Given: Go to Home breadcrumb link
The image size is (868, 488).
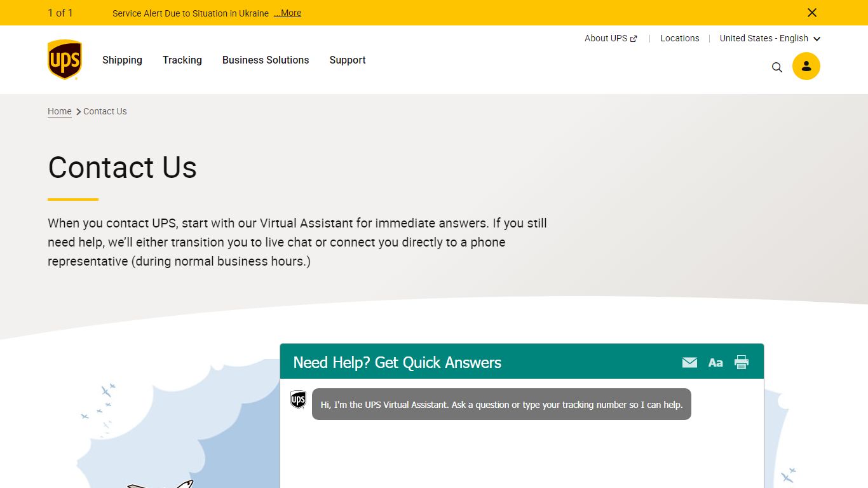Looking at the screenshot, I should click(60, 111).
